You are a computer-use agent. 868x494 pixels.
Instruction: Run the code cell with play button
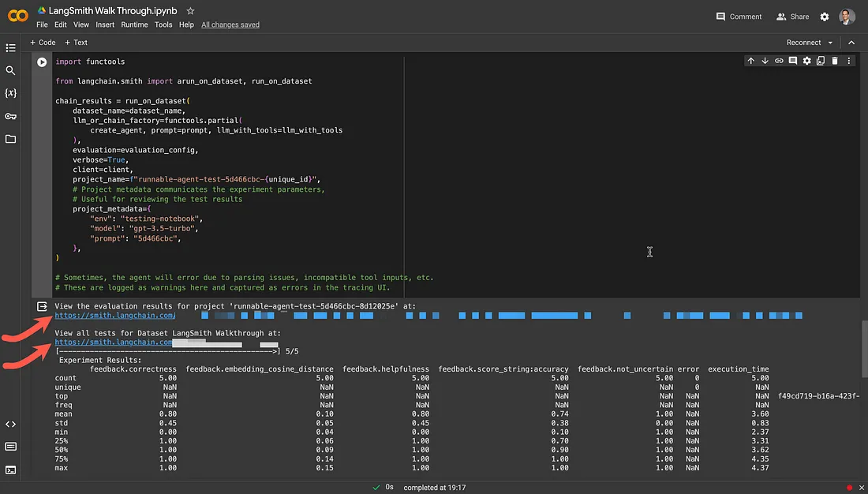coord(42,62)
